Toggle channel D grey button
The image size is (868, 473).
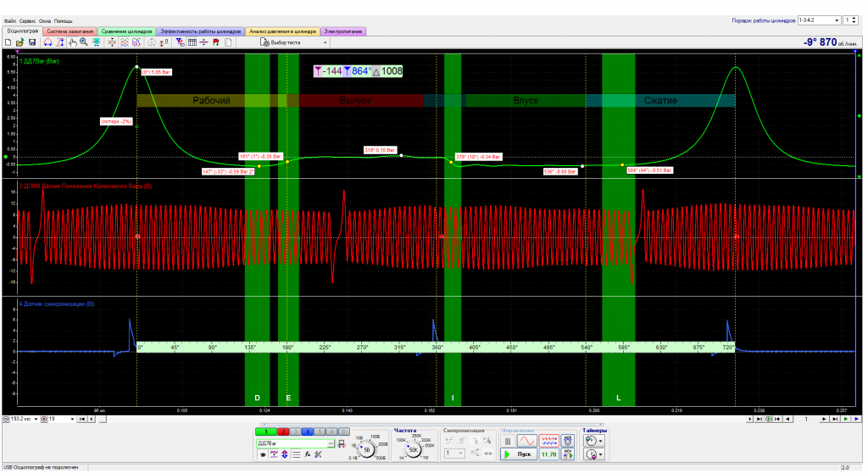[344, 431]
